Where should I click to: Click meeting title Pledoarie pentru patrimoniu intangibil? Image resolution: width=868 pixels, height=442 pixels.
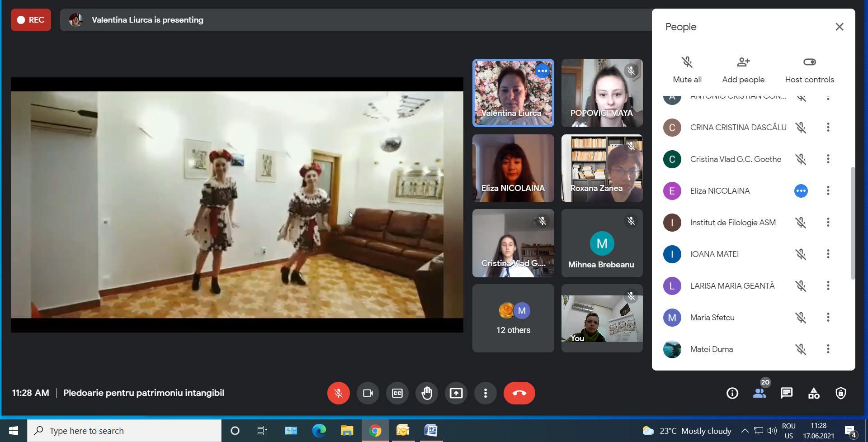coord(144,393)
